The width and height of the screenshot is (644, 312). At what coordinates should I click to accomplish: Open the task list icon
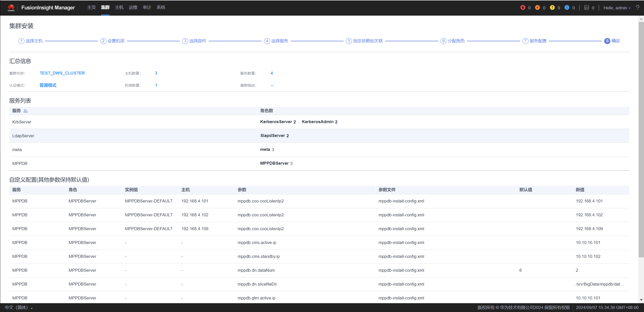586,8
